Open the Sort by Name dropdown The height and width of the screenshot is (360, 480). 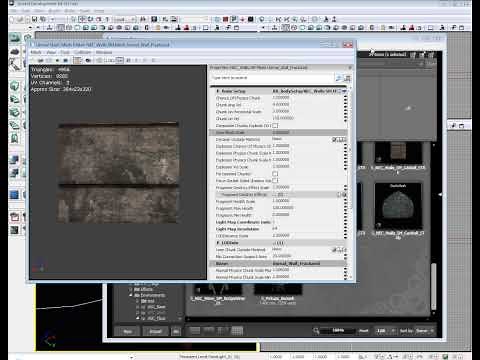pyautogui.click(x=424, y=331)
